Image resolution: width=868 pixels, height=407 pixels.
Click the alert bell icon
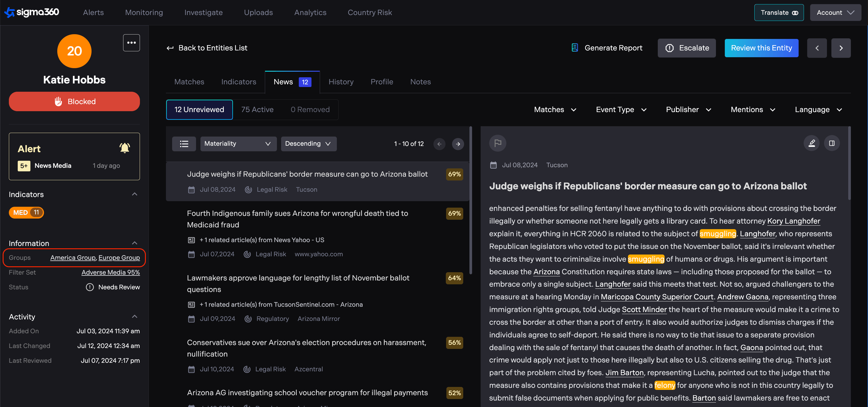click(x=124, y=148)
